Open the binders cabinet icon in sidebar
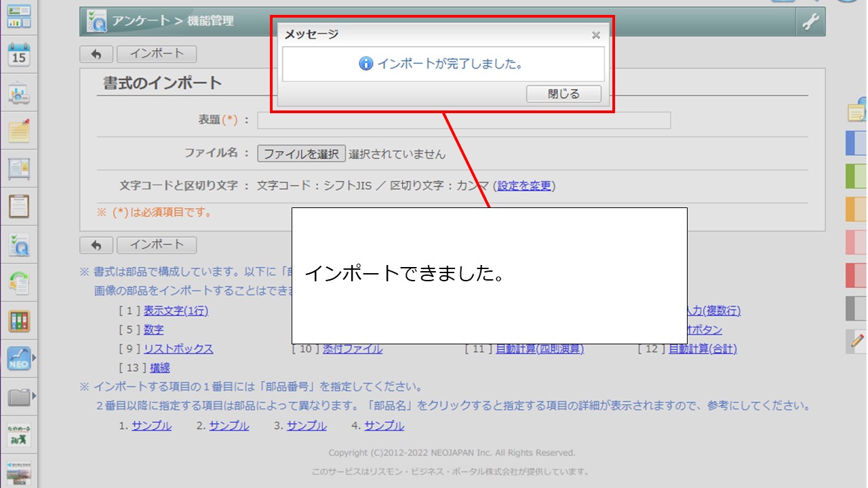 click(19, 321)
